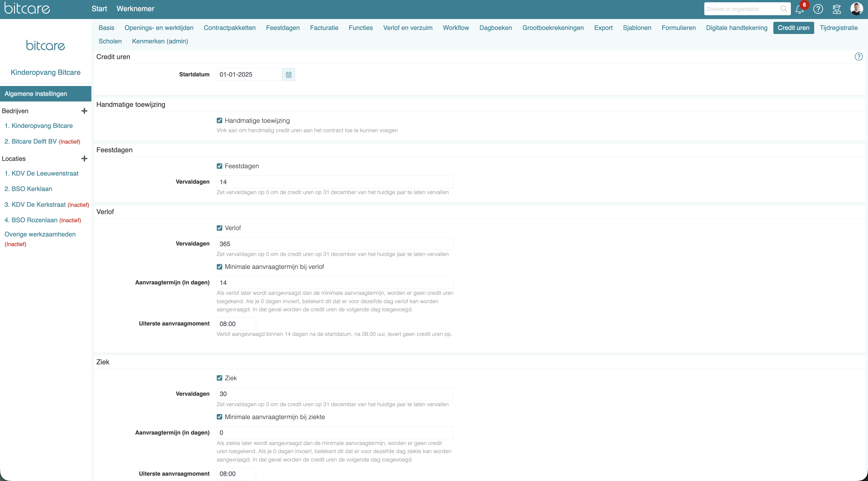This screenshot has width=868, height=481.
Task: Open the user profile avatar
Action: coord(856,9)
